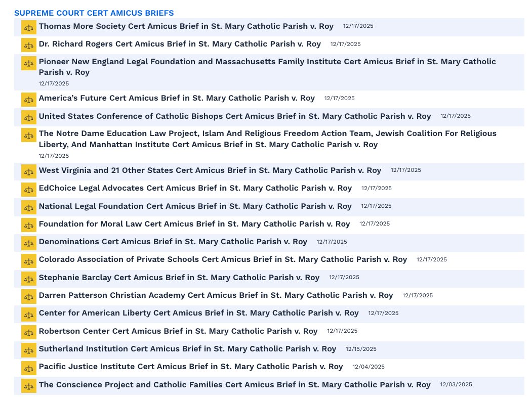Click scales icon beside The Conscience Project brief
This screenshot has height=404, width=532.
[29, 386]
